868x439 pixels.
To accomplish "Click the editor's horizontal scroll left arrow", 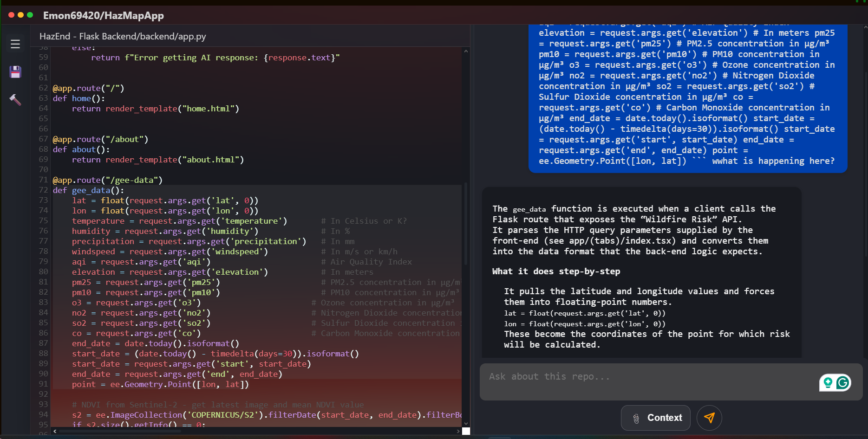I will click(55, 431).
